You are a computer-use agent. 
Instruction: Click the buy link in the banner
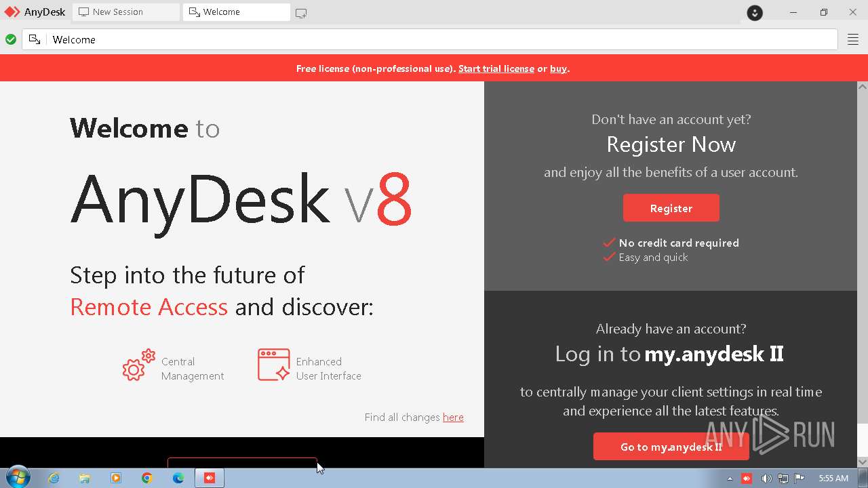pyautogui.click(x=558, y=68)
